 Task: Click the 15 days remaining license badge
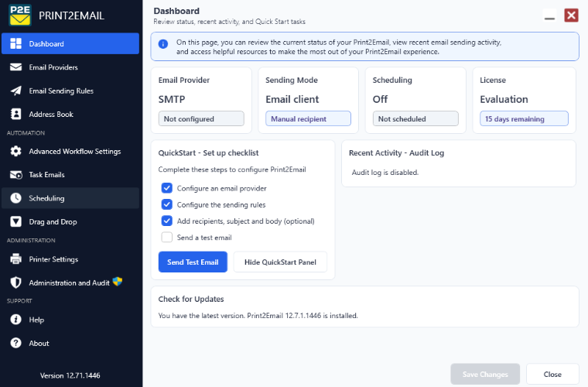[524, 118]
